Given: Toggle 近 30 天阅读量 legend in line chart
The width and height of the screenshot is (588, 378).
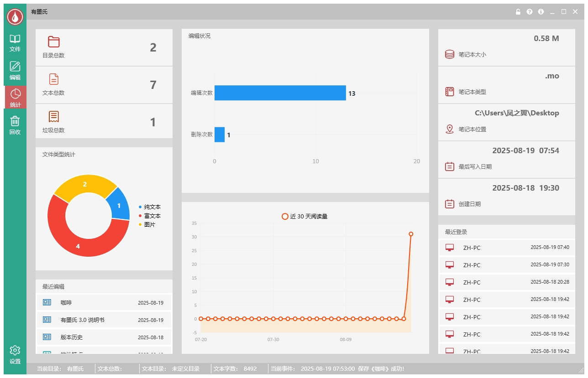Looking at the screenshot, I should tap(305, 217).
